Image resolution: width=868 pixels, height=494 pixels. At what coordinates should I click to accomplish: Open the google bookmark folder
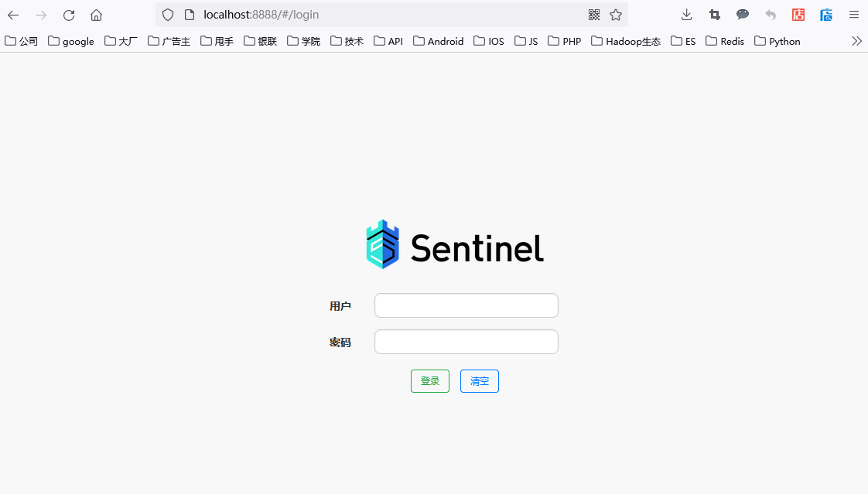71,41
